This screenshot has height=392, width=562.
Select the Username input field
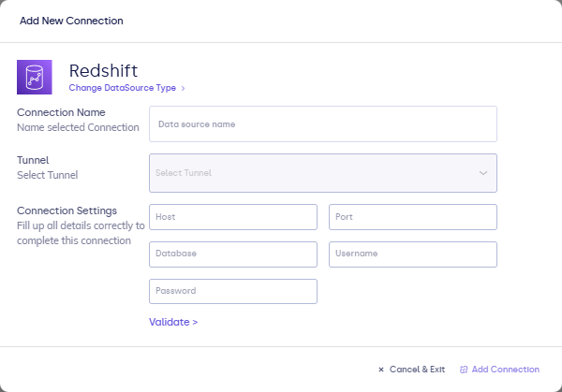413,254
